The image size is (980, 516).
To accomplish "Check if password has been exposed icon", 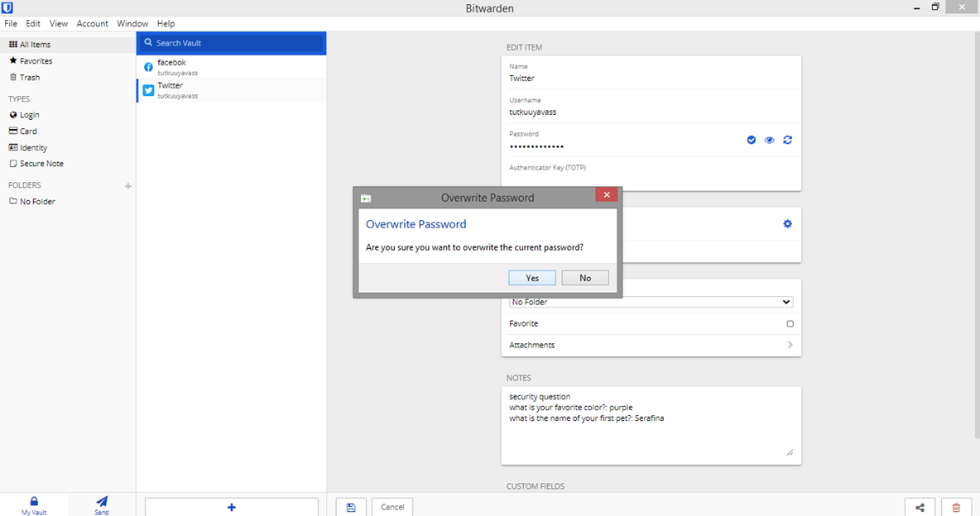I will pyautogui.click(x=752, y=140).
